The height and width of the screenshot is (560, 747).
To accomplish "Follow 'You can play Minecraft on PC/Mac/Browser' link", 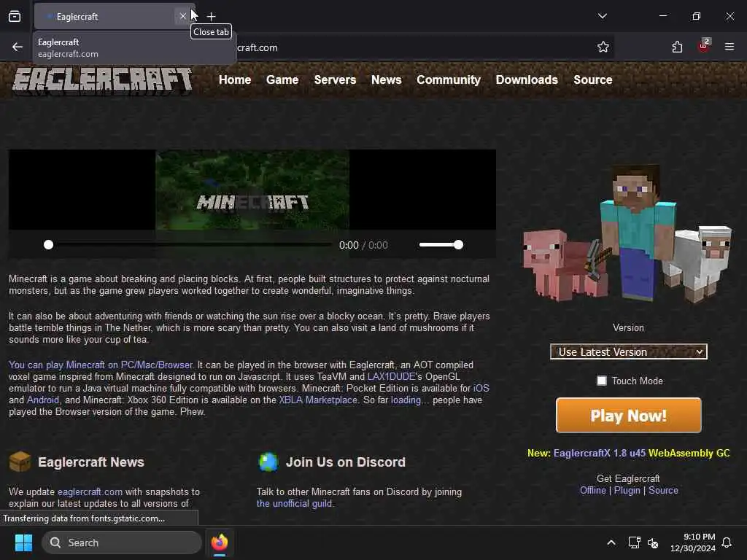I will coord(101,365).
